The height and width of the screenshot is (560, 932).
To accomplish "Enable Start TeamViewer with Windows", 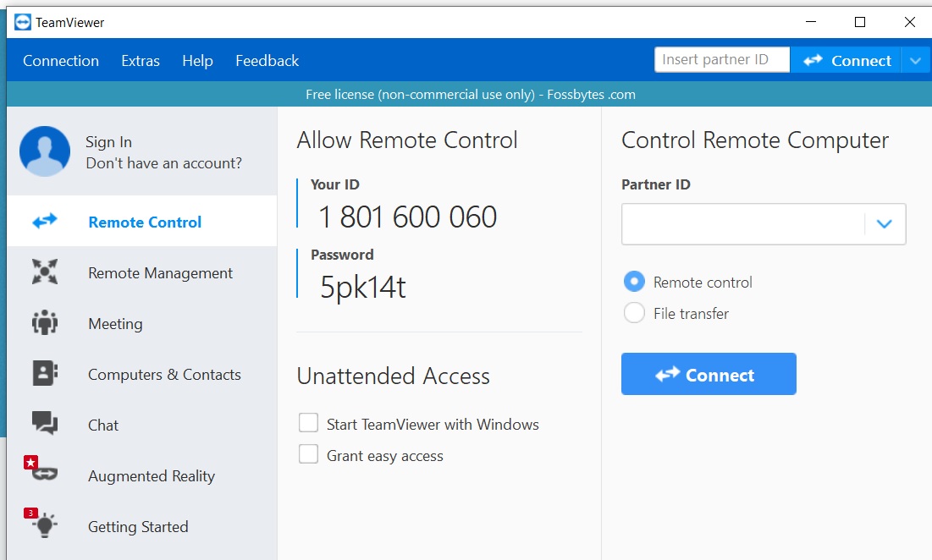I will pyautogui.click(x=308, y=423).
